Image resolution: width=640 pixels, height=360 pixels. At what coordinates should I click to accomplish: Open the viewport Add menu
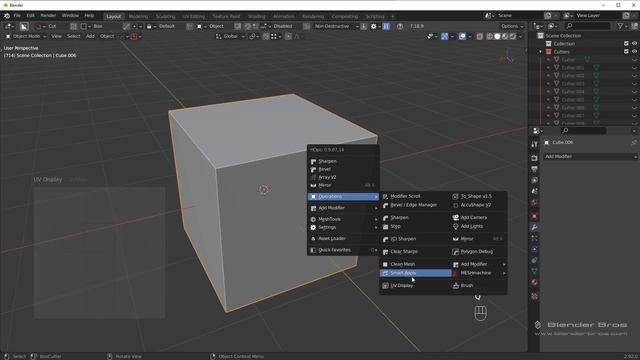pyautogui.click(x=90, y=36)
